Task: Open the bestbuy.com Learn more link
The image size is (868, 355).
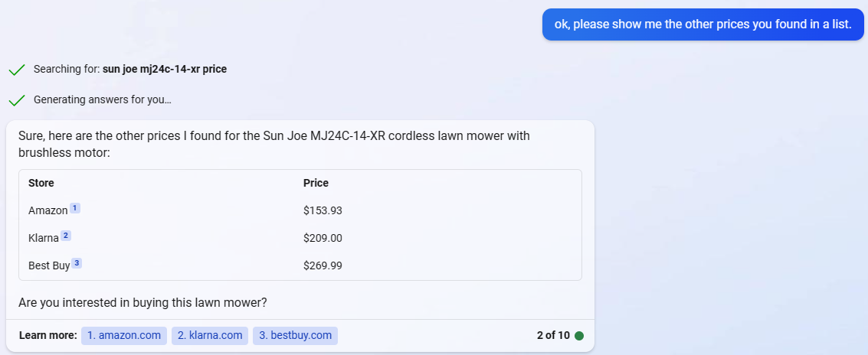Action: click(295, 335)
